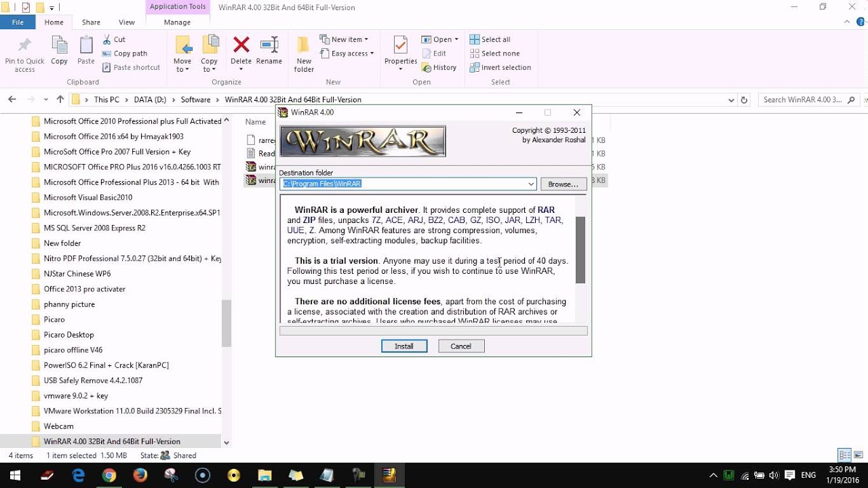Create a New folder via ribbon
Image resolution: width=868 pixels, height=488 pixels.
(x=304, y=54)
